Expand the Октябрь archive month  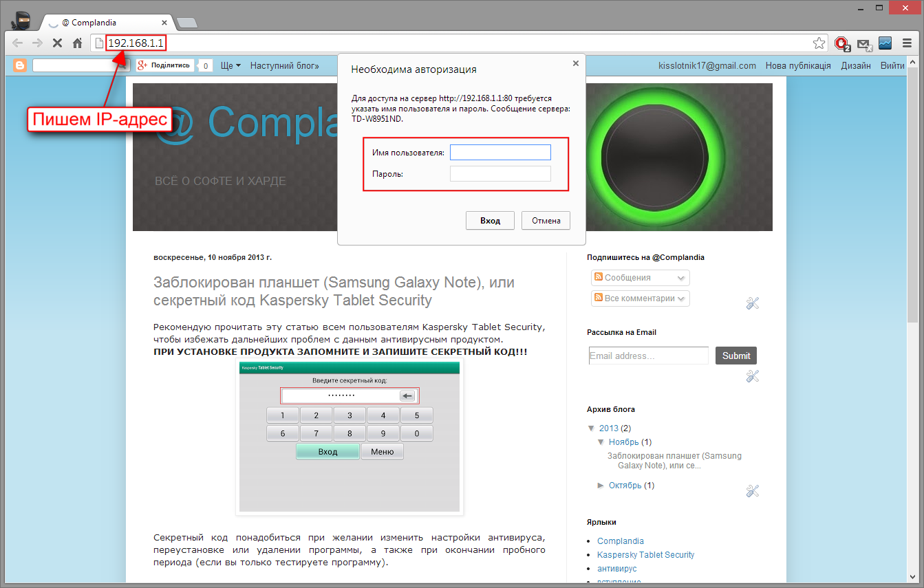click(601, 486)
